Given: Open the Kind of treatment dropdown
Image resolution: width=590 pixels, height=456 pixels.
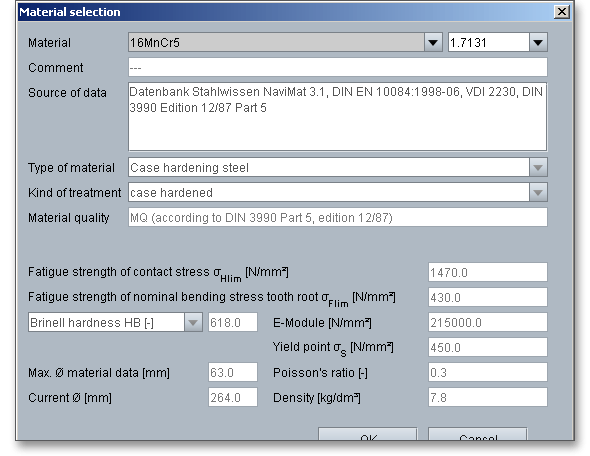Looking at the screenshot, I should 538,193.
